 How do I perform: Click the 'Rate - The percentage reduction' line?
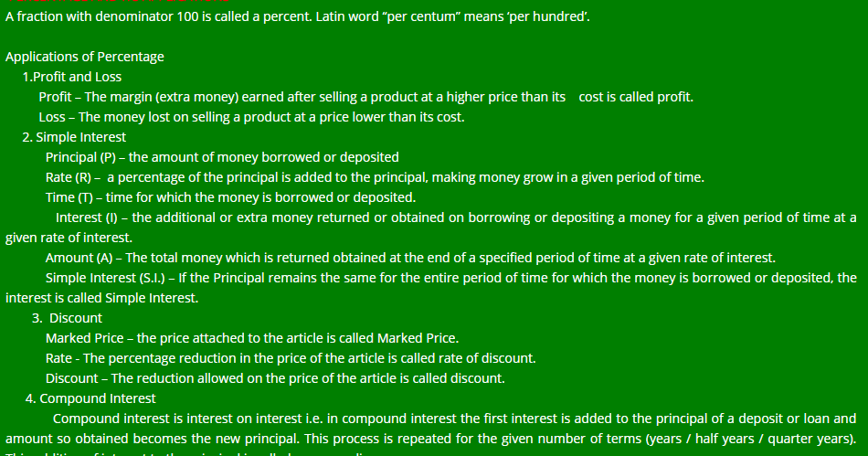(x=291, y=358)
